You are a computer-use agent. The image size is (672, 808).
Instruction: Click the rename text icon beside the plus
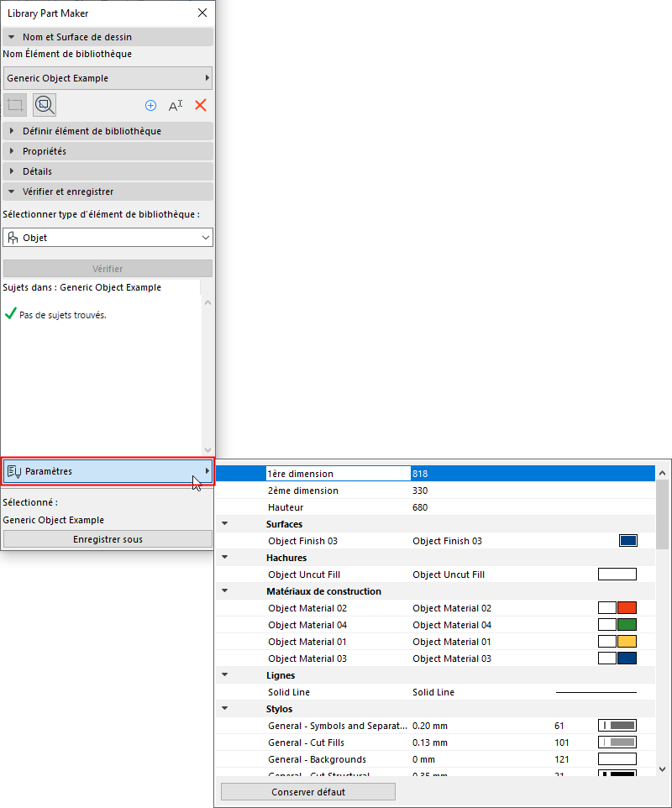point(176,105)
